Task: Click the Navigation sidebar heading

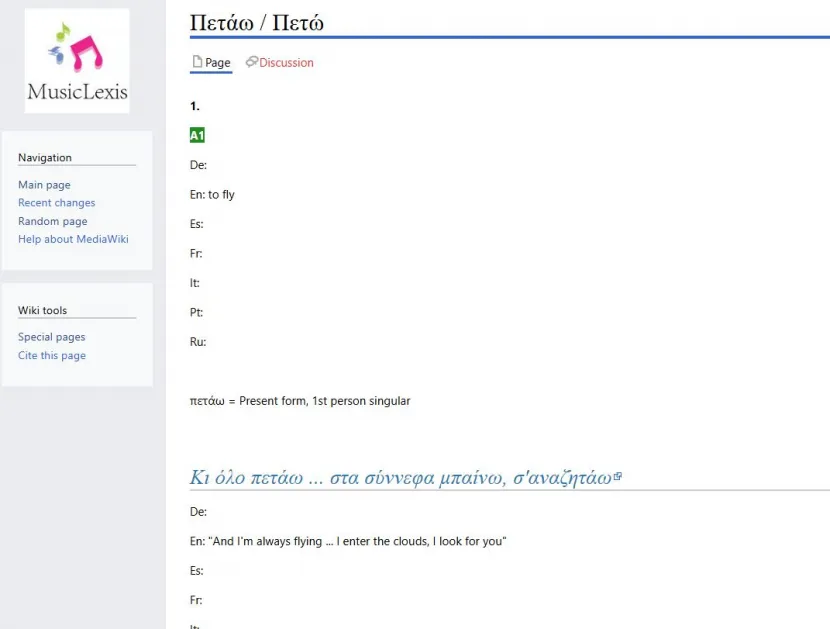Action: coord(45,158)
